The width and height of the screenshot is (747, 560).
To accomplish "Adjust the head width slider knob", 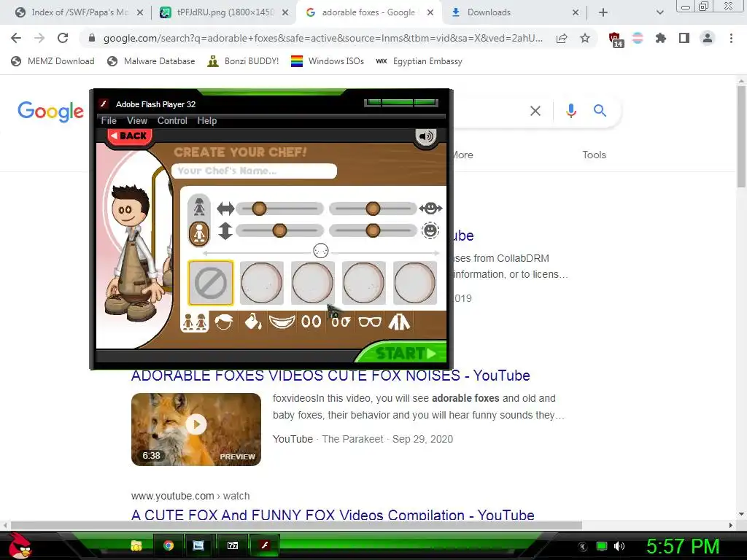I will pos(373,209).
